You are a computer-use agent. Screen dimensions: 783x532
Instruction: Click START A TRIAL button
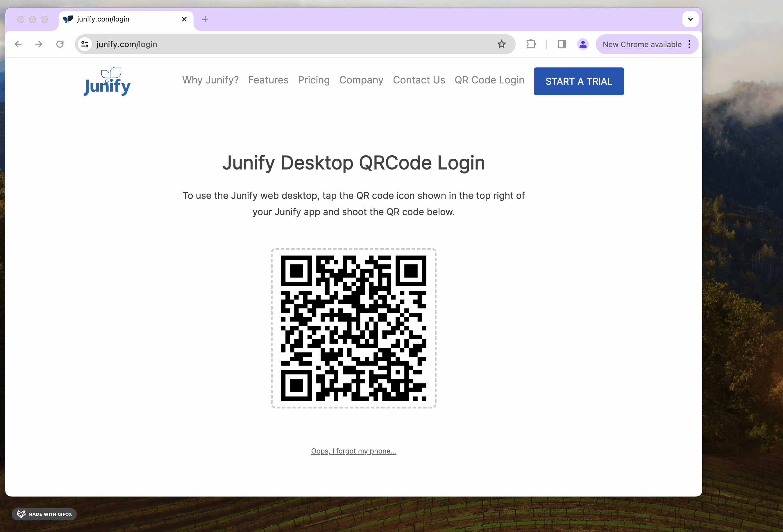click(x=579, y=81)
